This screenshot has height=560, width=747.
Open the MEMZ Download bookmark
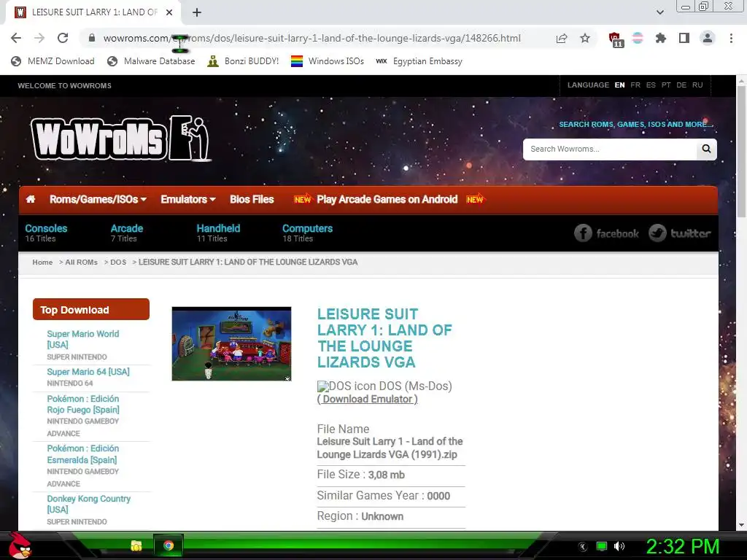(53, 61)
